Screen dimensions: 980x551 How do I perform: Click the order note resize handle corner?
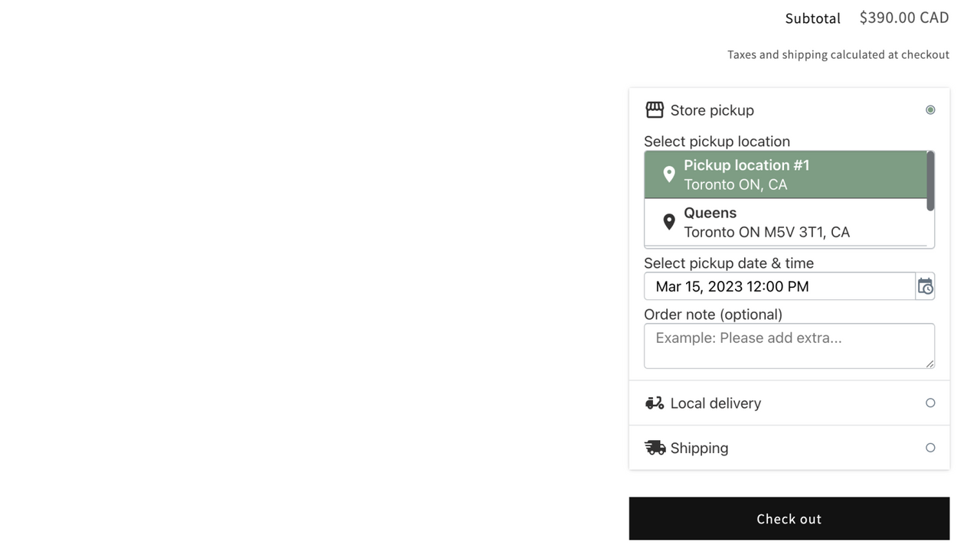coord(929,364)
